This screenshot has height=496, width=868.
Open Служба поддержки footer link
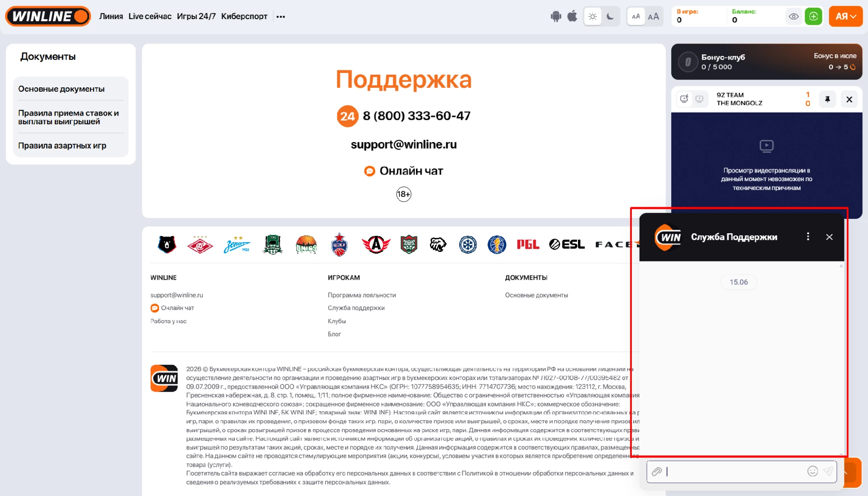(356, 308)
